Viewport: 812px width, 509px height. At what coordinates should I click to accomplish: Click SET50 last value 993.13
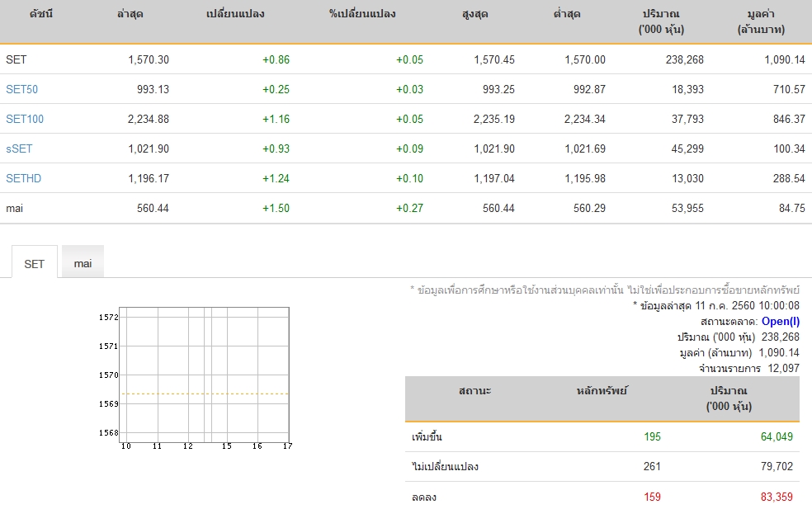[x=153, y=89]
